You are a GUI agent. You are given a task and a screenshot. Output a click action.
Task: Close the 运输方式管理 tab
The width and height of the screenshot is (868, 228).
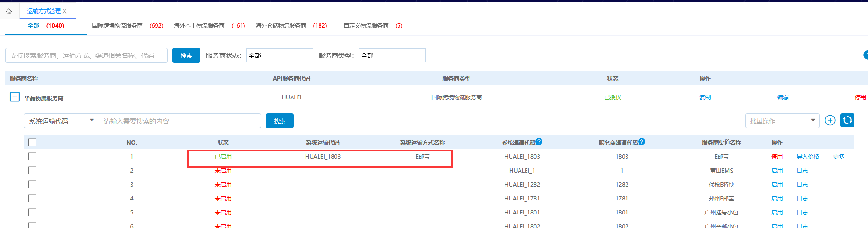click(65, 11)
